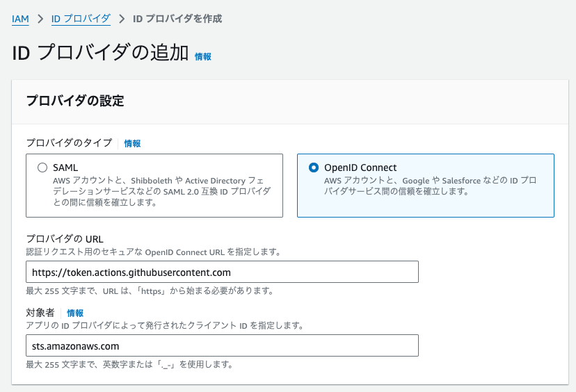
Task: Click the 対象者 label
Action: [x=40, y=313]
